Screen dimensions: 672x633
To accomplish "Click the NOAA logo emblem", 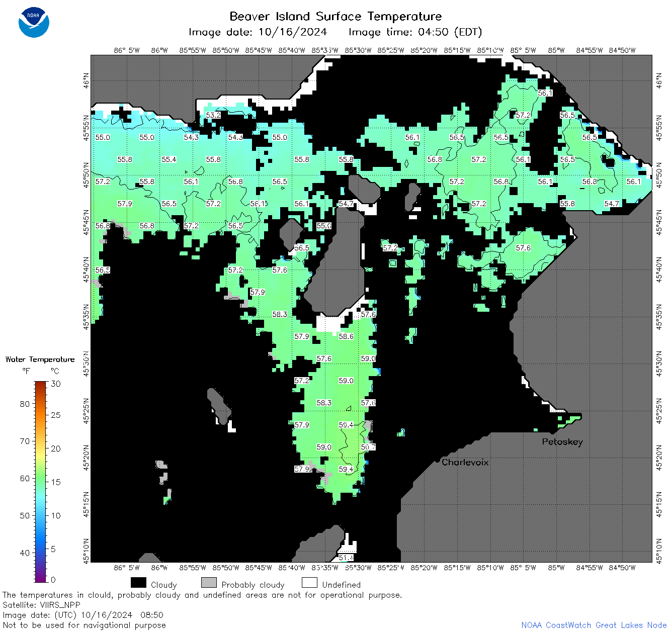I will click(34, 23).
